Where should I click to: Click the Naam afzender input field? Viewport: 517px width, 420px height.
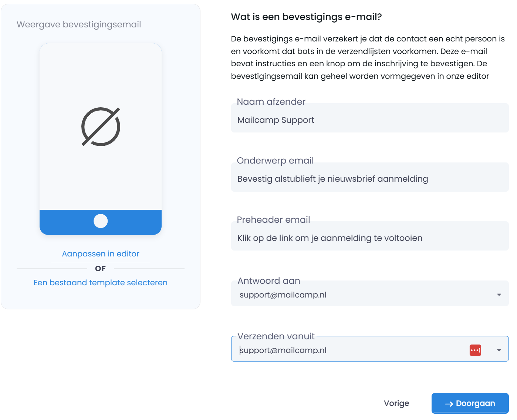click(369, 120)
